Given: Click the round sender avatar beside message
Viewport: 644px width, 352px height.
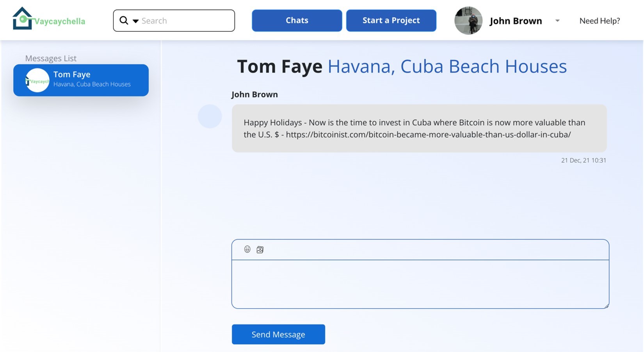Looking at the screenshot, I should pos(210,116).
